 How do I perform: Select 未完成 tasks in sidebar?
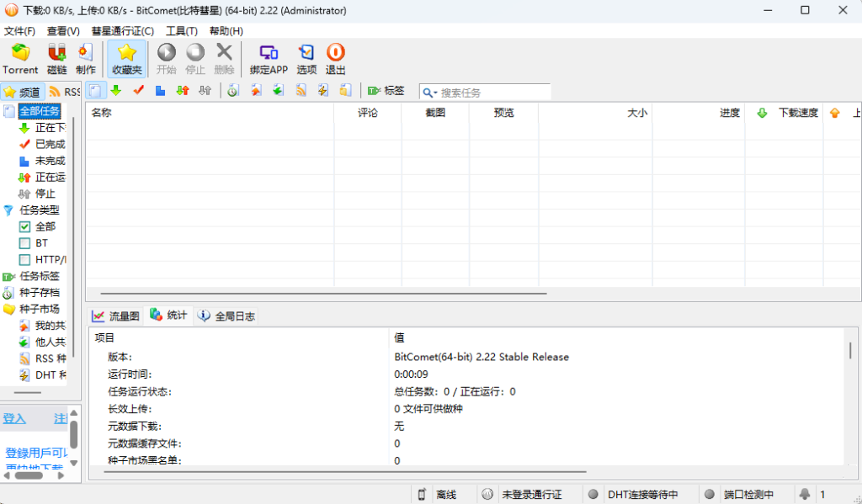[50, 161]
